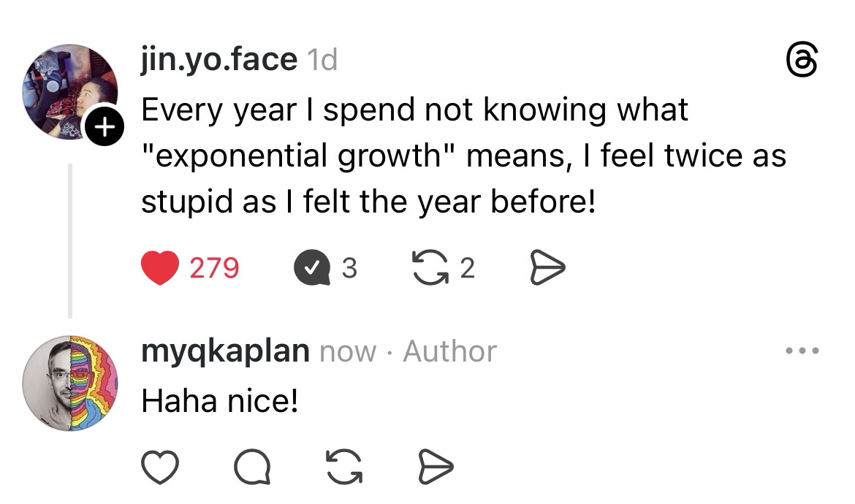Share myqkaplan's reply via send icon
Viewport: 855px width, 504px height.
[x=436, y=467]
